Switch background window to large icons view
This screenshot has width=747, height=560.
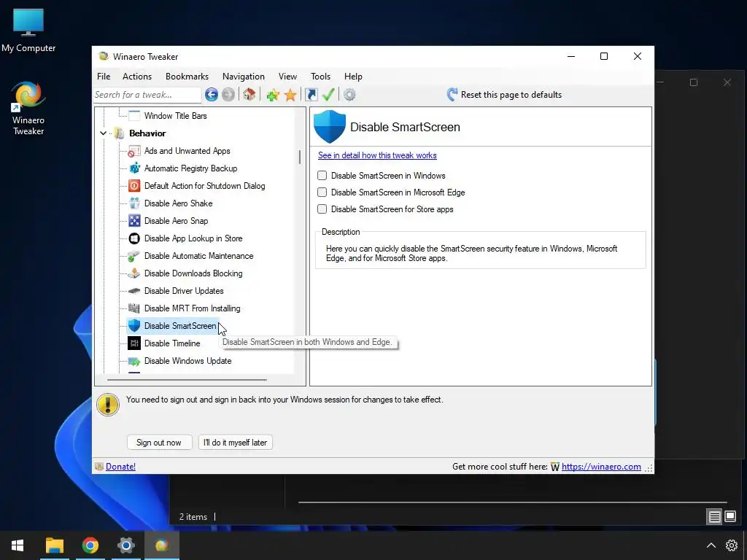(730, 516)
